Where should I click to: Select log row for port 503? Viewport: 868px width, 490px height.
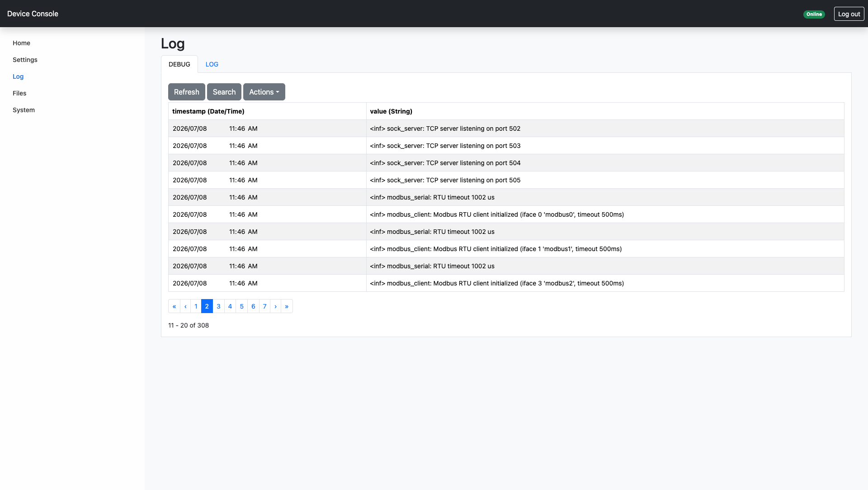point(506,146)
